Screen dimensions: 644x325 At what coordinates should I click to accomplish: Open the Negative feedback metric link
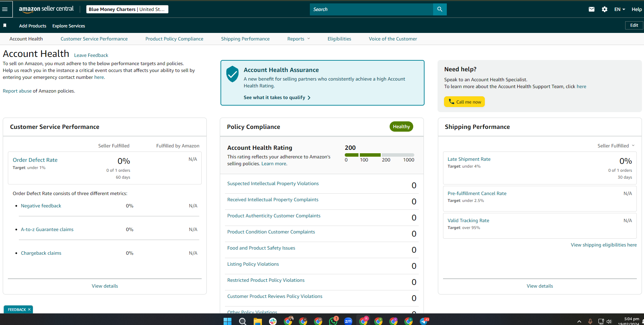point(41,206)
